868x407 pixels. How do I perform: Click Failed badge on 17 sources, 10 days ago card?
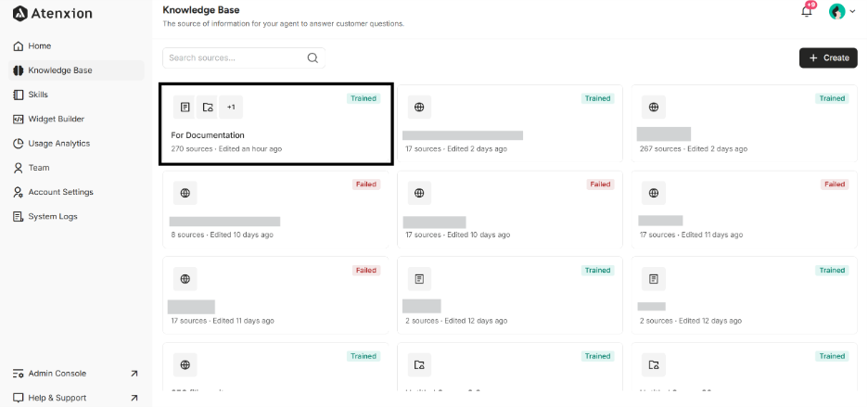point(601,184)
